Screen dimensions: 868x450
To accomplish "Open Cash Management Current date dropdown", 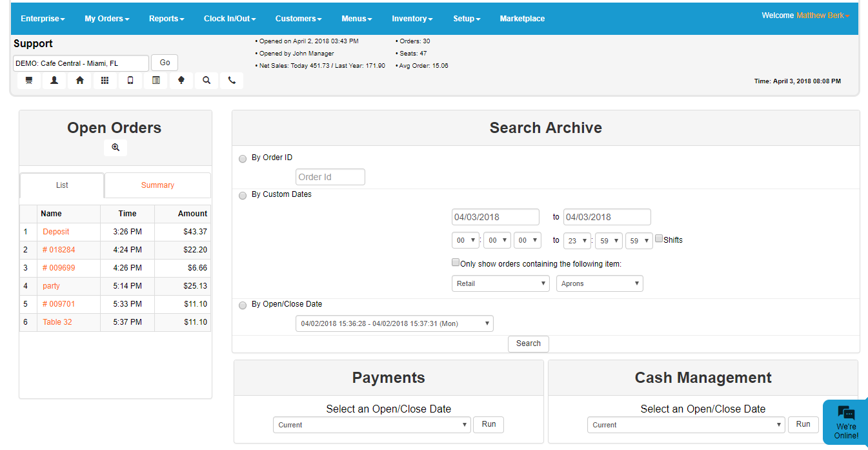I will [x=686, y=425].
